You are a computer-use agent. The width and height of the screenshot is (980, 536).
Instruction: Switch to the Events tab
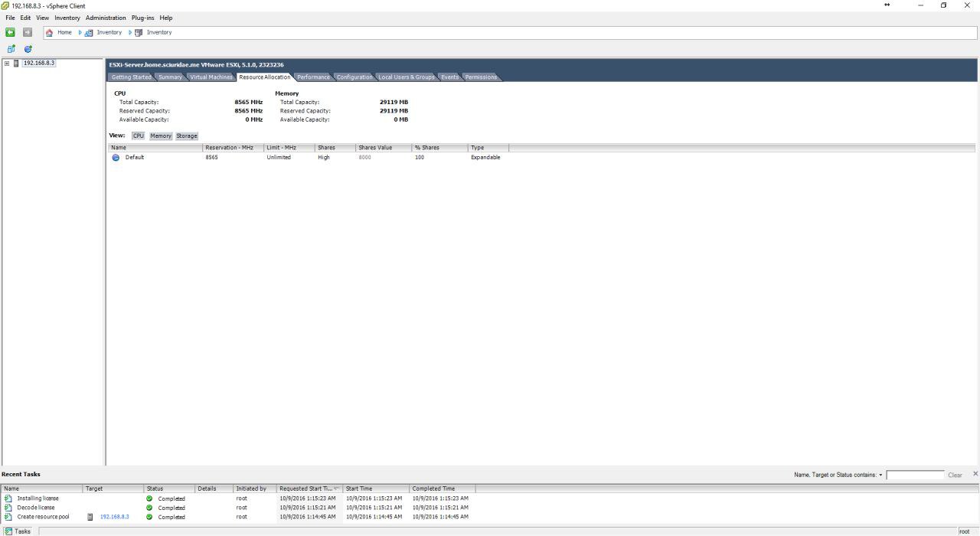449,77
